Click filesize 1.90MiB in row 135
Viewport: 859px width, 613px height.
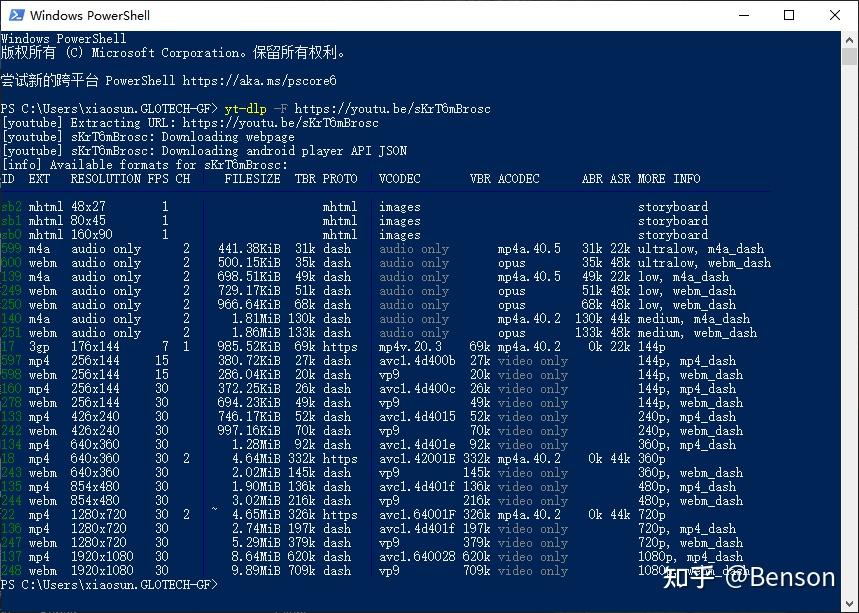pyautogui.click(x=256, y=487)
